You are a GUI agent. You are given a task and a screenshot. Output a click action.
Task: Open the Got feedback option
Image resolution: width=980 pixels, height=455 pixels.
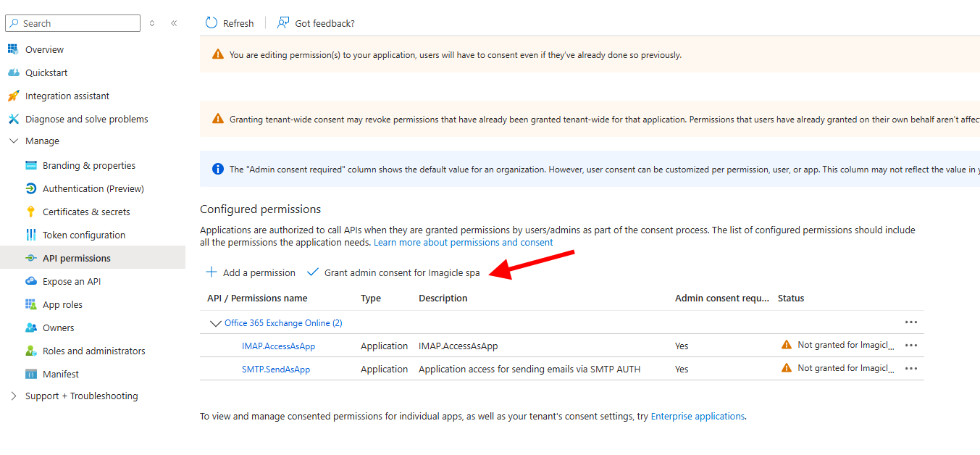317,23
